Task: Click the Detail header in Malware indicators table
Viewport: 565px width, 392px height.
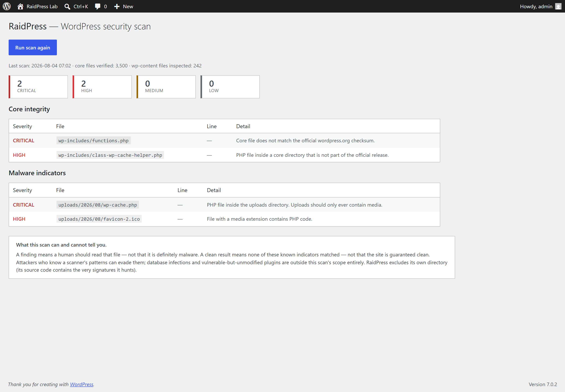Action: [x=214, y=190]
